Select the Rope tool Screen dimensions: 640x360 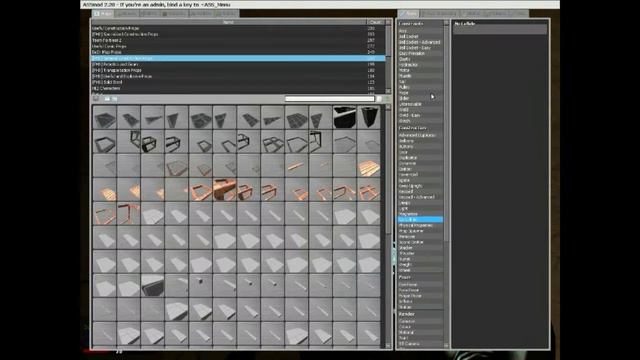point(420,93)
